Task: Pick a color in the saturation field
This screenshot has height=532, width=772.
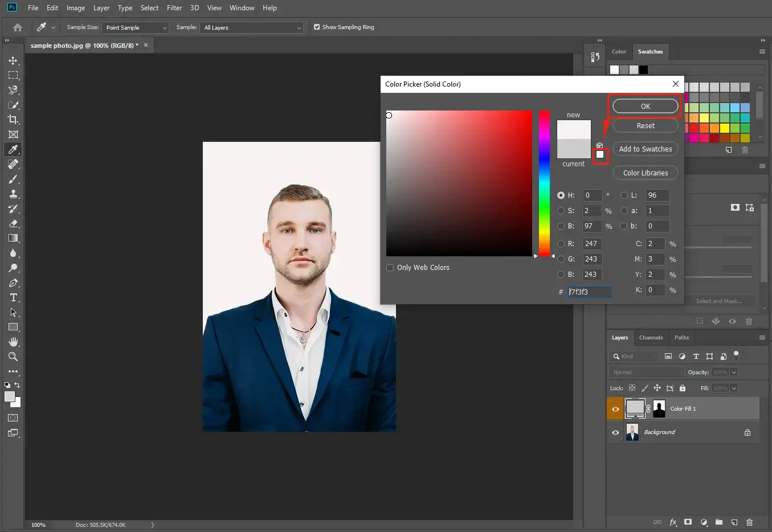Action: (459, 183)
